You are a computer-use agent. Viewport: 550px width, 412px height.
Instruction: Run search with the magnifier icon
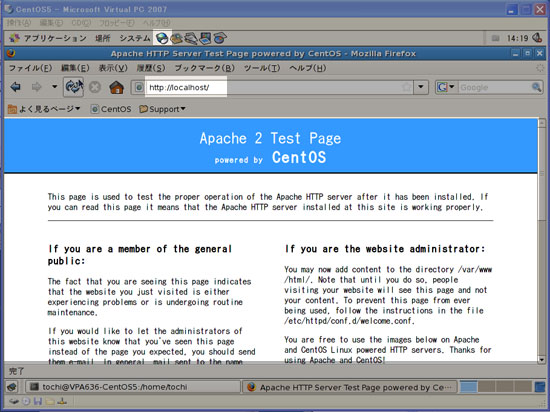[x=537, y=87]
